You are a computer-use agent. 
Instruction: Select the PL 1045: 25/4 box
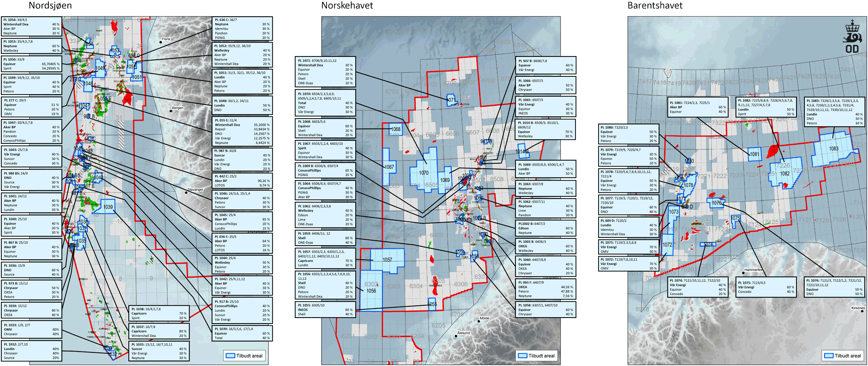(242, 222)
